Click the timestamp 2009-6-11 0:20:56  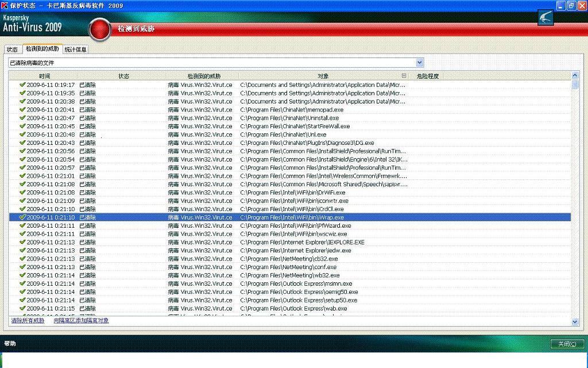(51, 151)
